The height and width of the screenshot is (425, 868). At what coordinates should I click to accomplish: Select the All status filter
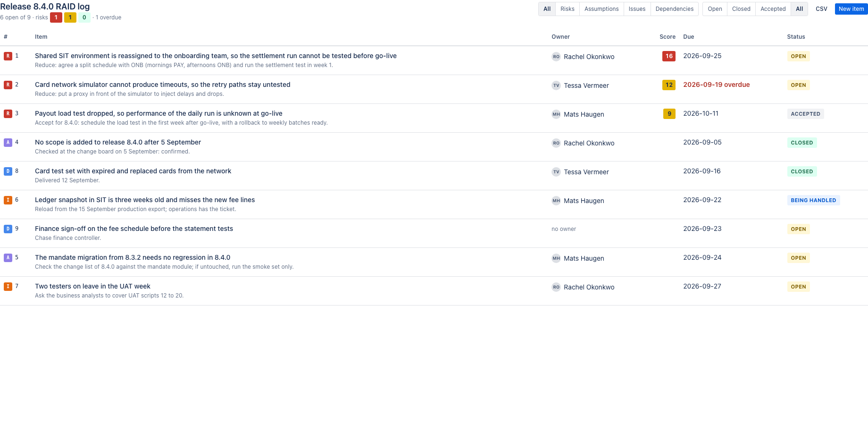click(x=800, y=9)
